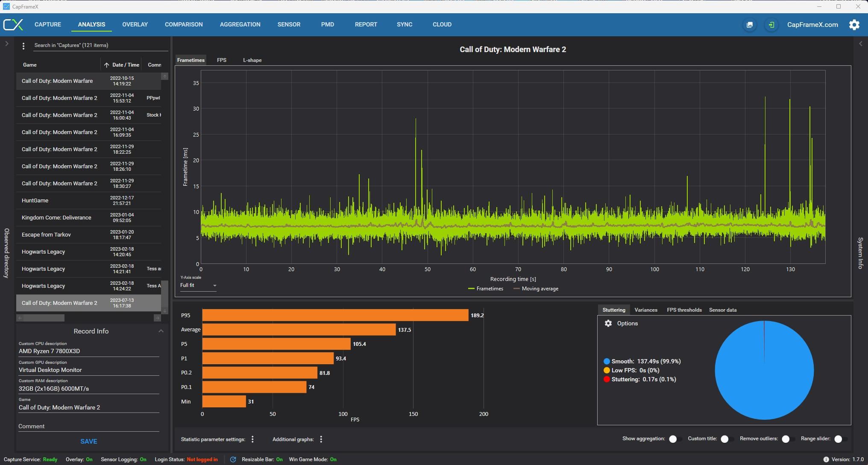Open the CapFrameX.com link
Viewport: 868px width, 465px height.
tap(812, 25)
